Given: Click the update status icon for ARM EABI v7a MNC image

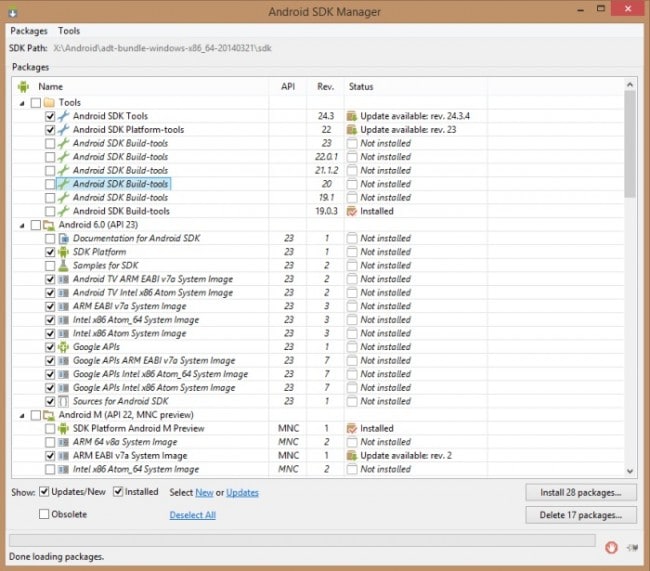Looking at the screenshot, I should (x=352, y=456).
